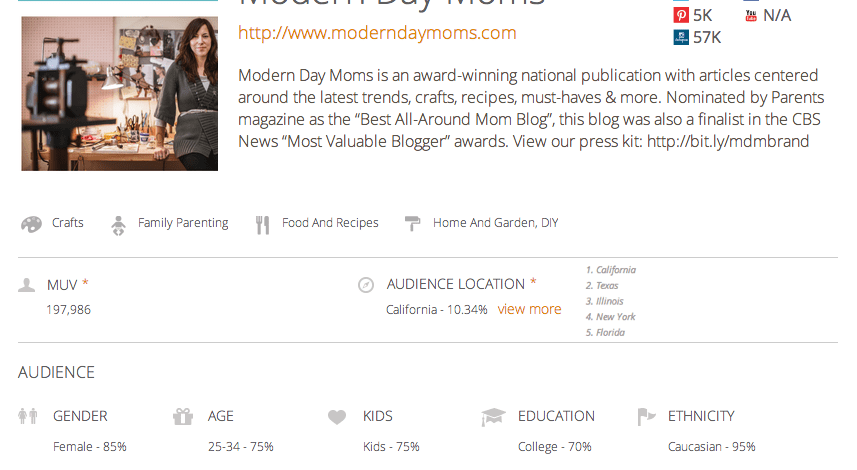Select the Food And Recipes category label
Screen dimensions: 857x470
tap(330, 223)
